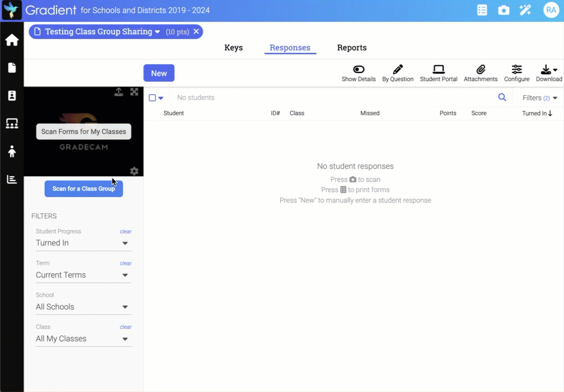Screen dimensions: 564x392
Task: Expand the camera panel to fullscreen
Action: pos(134,92)
